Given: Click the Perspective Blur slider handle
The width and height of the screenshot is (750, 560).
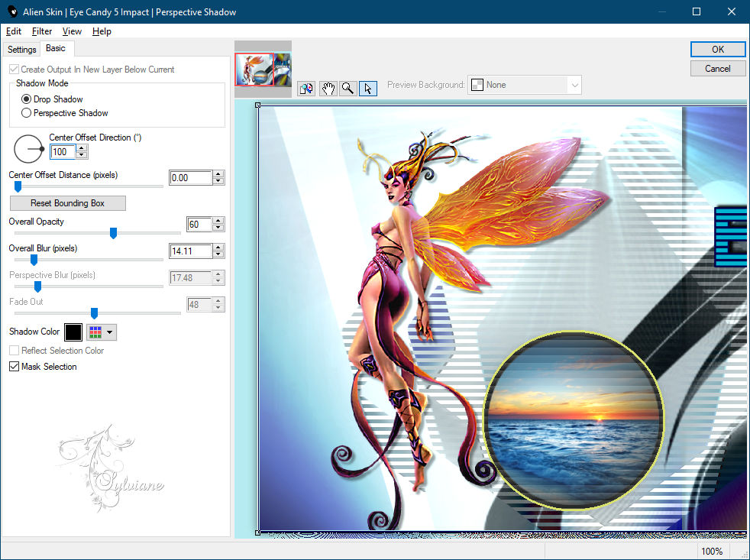Looking at the screenshot, I should (x=37, y=286).
